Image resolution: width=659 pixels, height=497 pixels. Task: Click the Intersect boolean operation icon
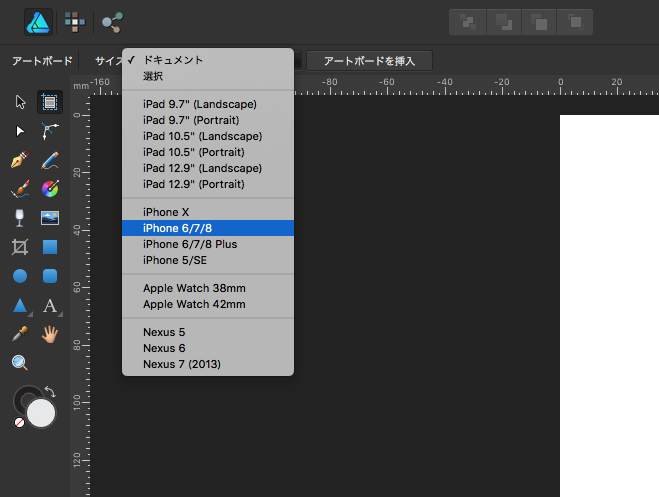point(539,22)
